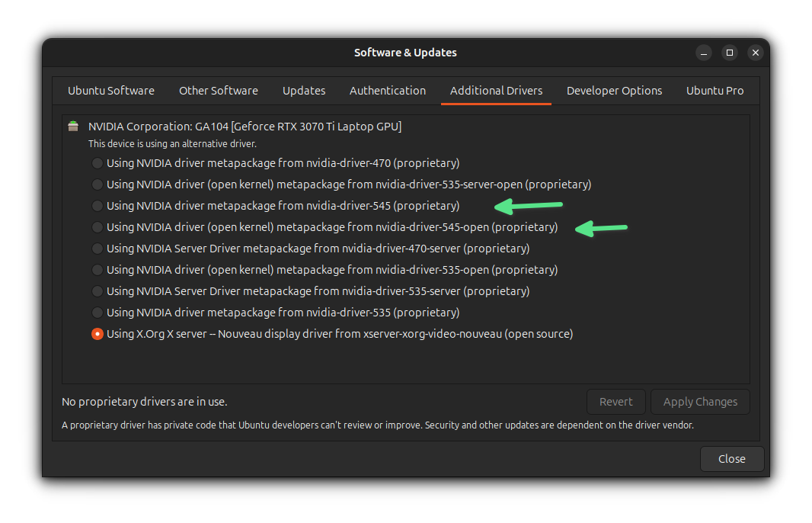
Task: Apply the driver changes
Action: pyautogui.click(x=699, y=402)
